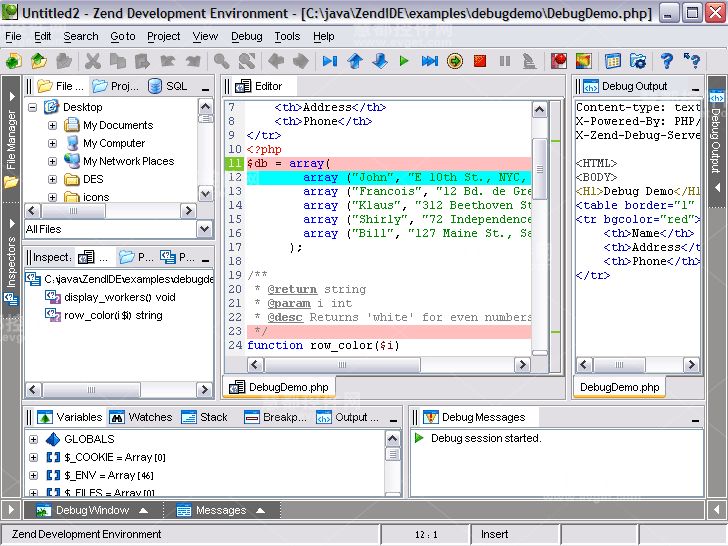Minimize the Debug Output panel
The height and width of the screenshot is (546, 728).
point(695,89)
